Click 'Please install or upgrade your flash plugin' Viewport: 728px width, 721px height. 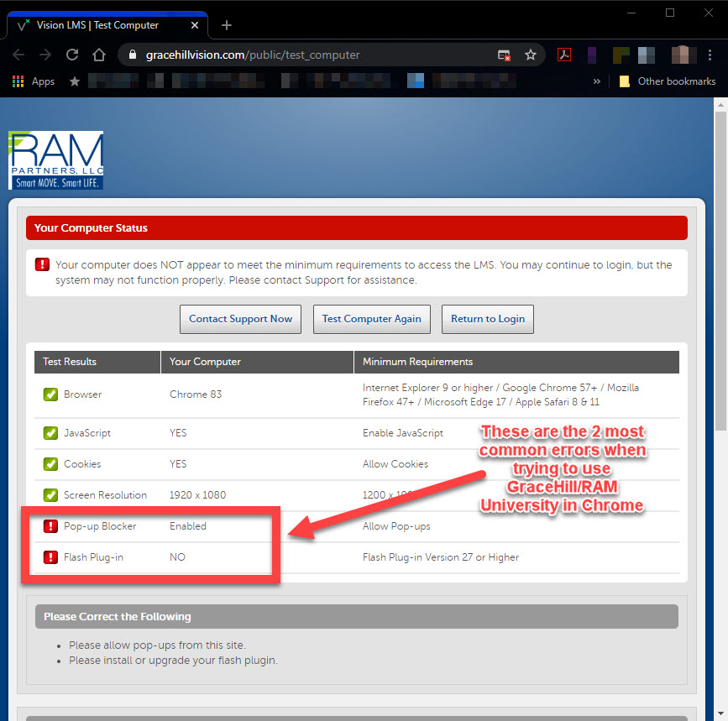pos(173,661)
